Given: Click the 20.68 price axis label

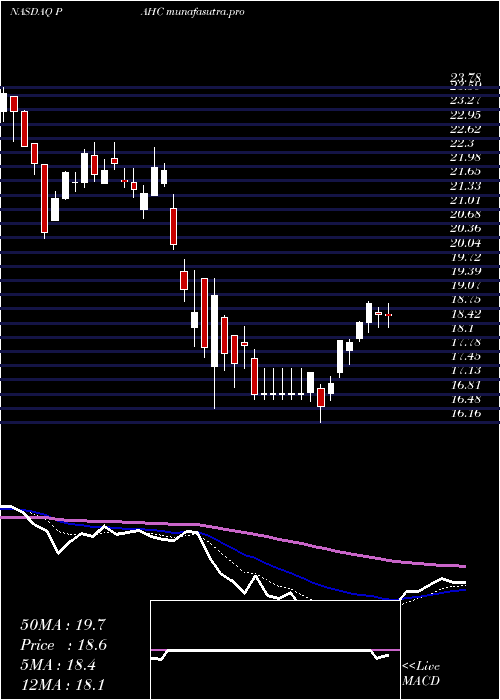Looking at the screenshot, I should tap(467, 214).
